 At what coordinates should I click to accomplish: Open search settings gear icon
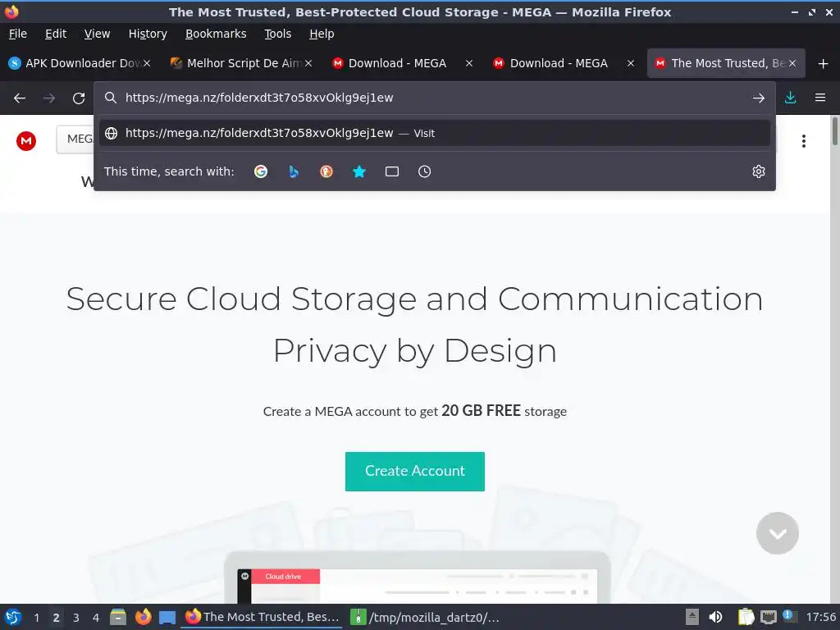[759, 171]
